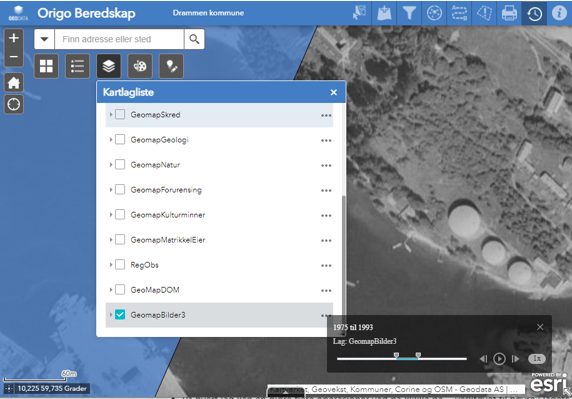Play the time slider animation
Viewport: 572px width, 399px height.
pyautogui.click(x=499, y=359)
